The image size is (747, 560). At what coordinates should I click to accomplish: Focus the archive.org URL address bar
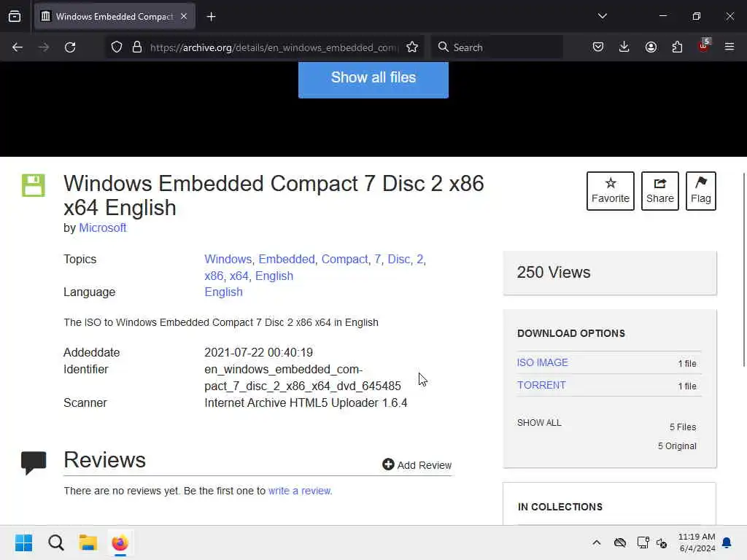[x=274, y=47]
